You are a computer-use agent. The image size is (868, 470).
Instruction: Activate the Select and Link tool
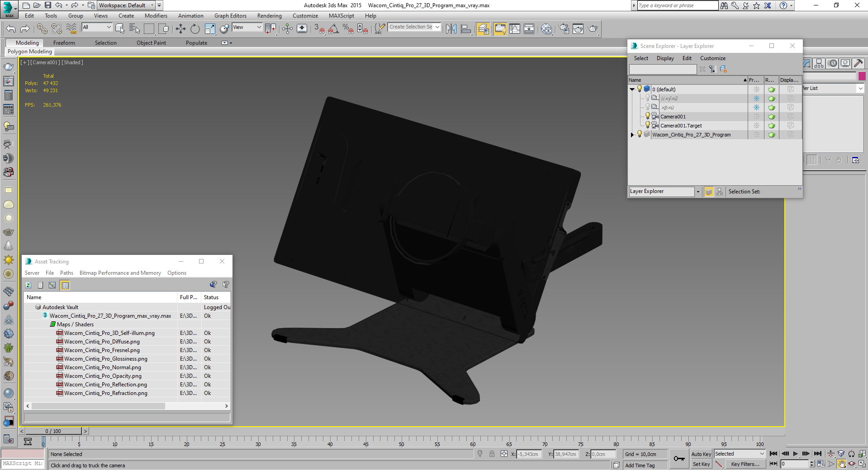(x=42, y=29)
